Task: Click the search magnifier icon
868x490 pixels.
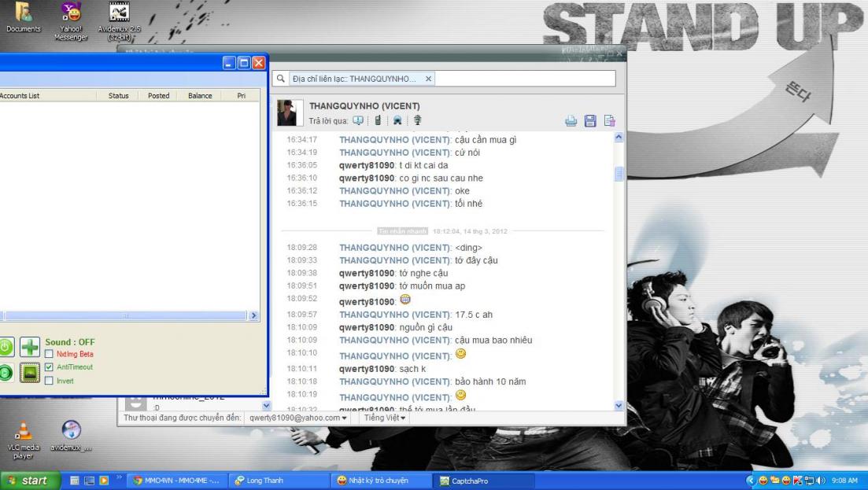Action: coord(281,79)
